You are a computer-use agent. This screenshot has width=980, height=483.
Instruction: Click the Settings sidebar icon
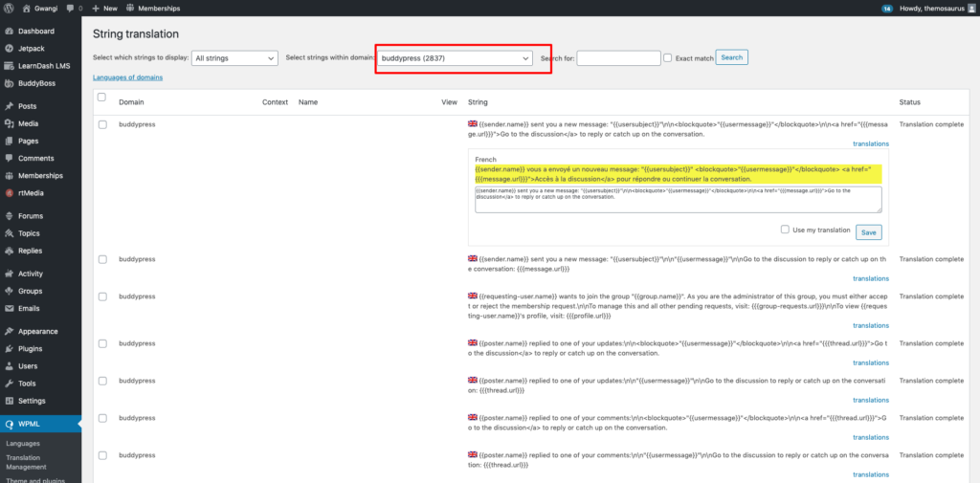pos(10,401)
